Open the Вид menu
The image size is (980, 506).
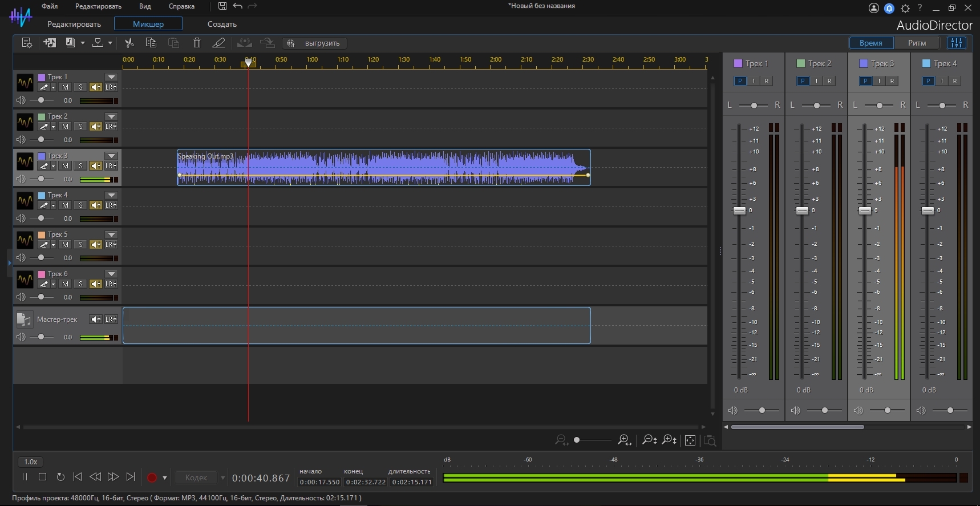point(145,6)
